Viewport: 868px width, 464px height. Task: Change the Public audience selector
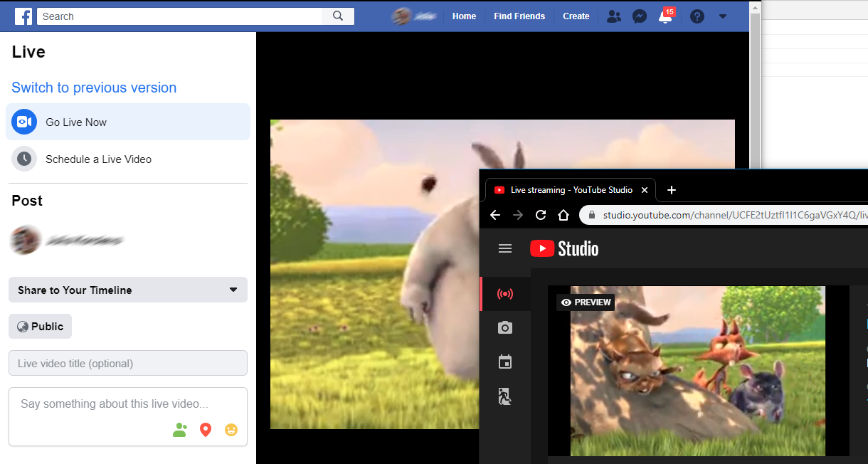[x=41, y=327]
